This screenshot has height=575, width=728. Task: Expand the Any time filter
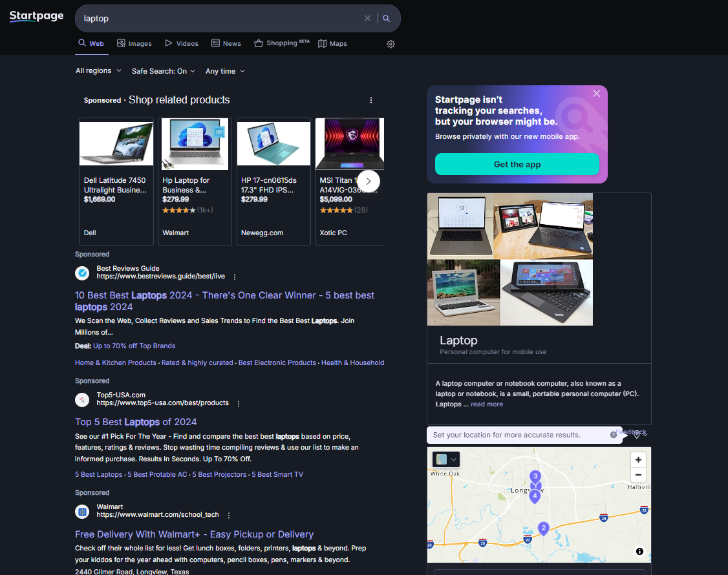tap(225, 71)
